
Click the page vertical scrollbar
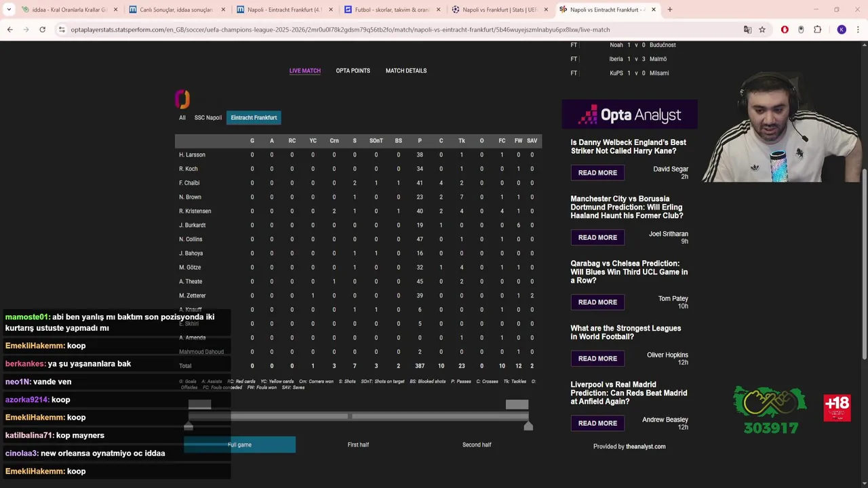pos(864,264)
